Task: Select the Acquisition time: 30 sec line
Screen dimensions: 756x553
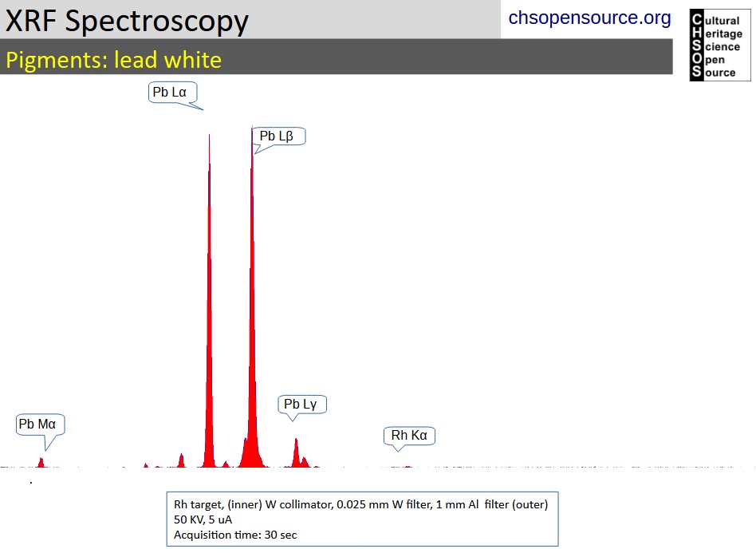Action: click(x=235, y=535)
